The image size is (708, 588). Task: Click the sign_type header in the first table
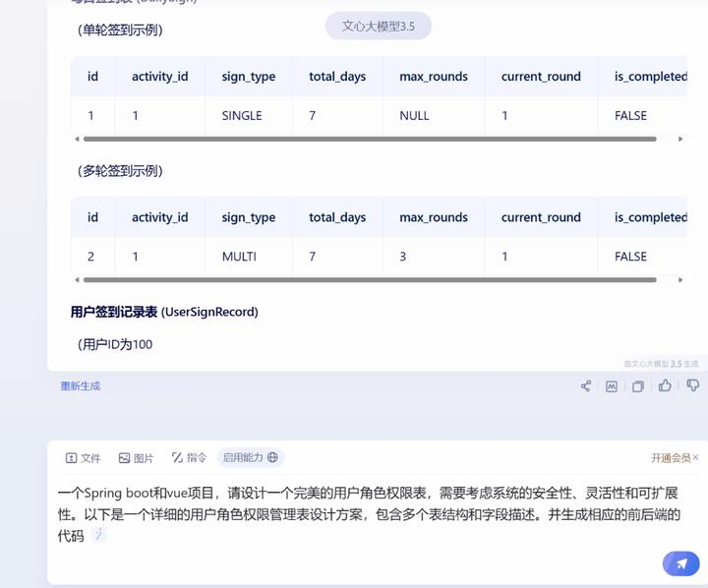pyautogui.click(x=249, y=77)
